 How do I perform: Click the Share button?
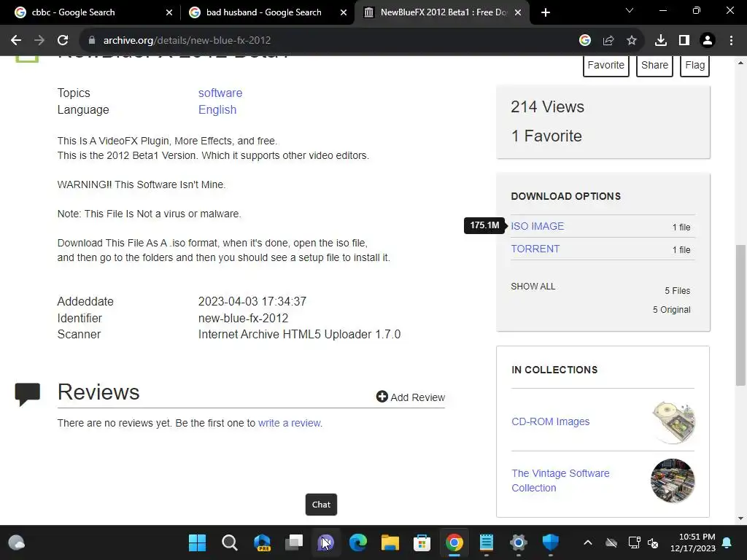coord(654,65)
